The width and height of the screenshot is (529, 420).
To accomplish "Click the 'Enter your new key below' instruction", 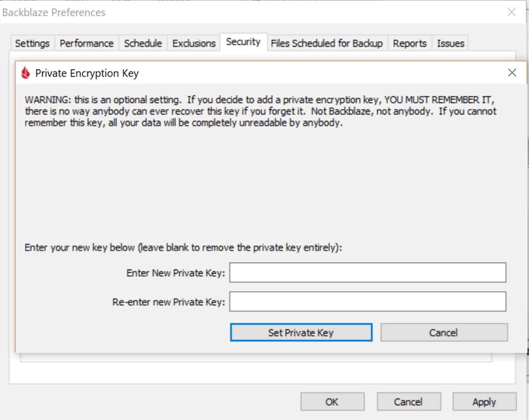I will [183, 248].
